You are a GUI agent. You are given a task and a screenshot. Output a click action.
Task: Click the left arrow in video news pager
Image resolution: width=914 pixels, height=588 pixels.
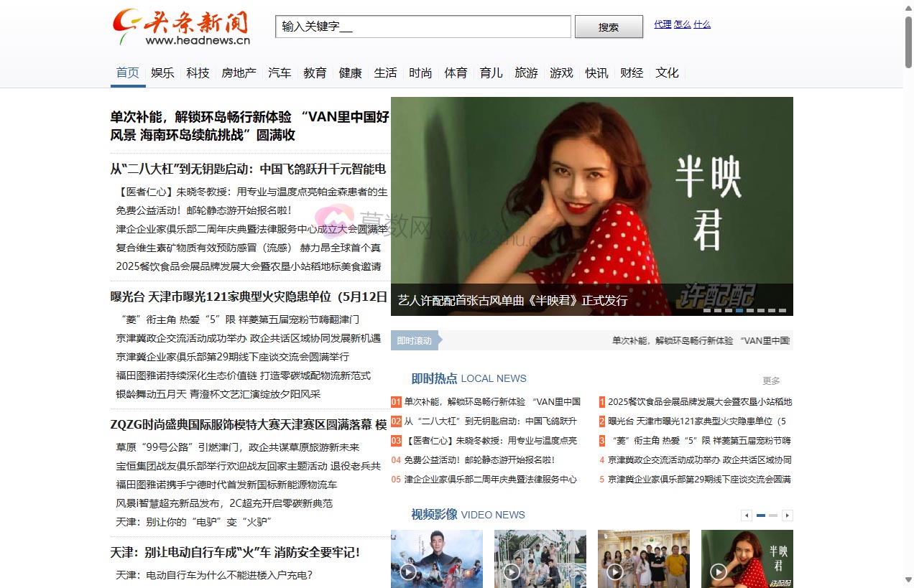(746, 515)
